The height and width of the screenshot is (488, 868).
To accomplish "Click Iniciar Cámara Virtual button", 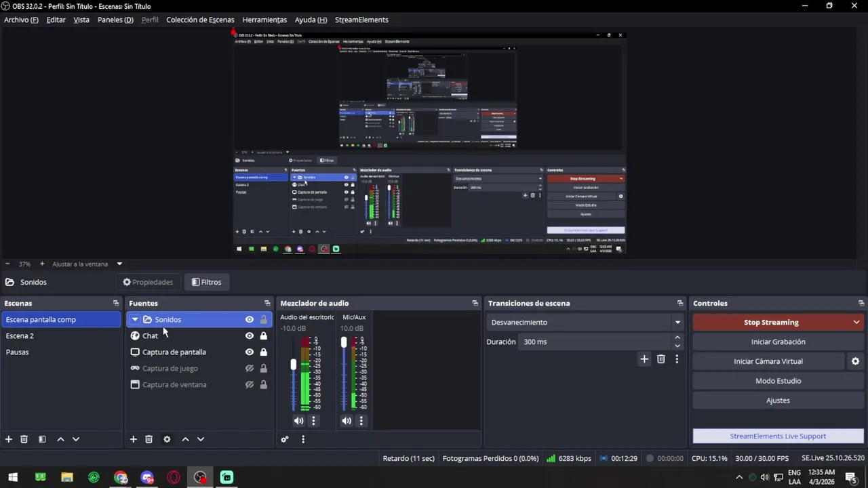I will tap(768, 361).
